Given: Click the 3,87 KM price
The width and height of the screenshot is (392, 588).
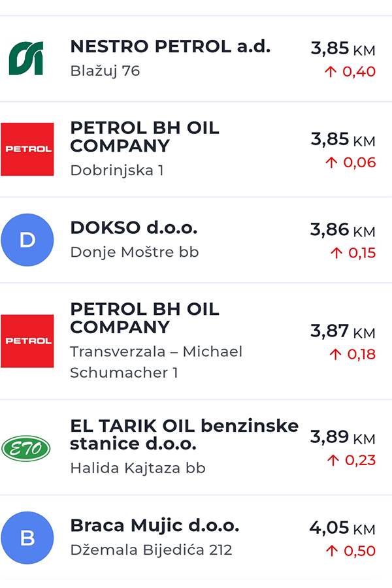Looking at the screenshot, I should click(342, 331).
